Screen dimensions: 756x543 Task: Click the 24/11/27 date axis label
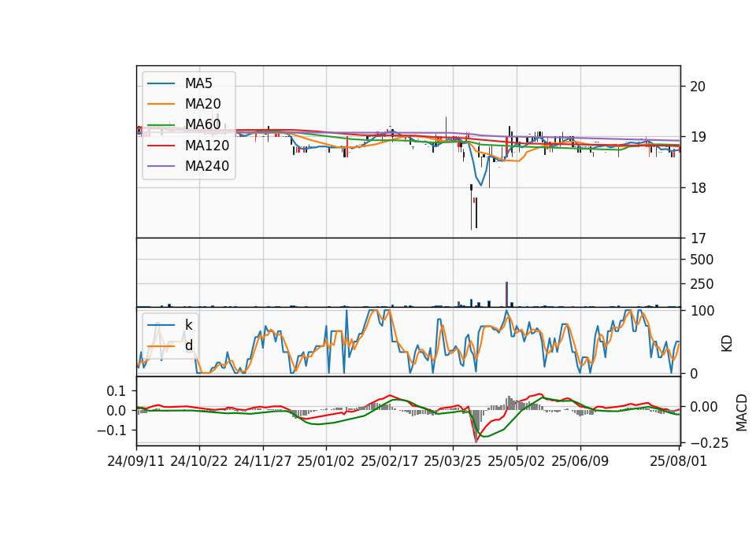click(262, 461)
